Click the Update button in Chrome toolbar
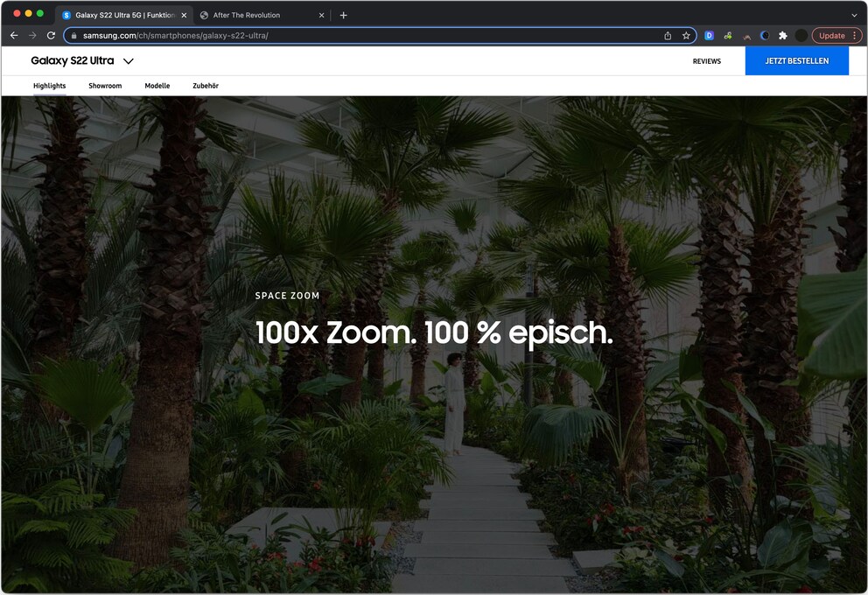This screenshot has width=868, height=595. pos(831,35)
